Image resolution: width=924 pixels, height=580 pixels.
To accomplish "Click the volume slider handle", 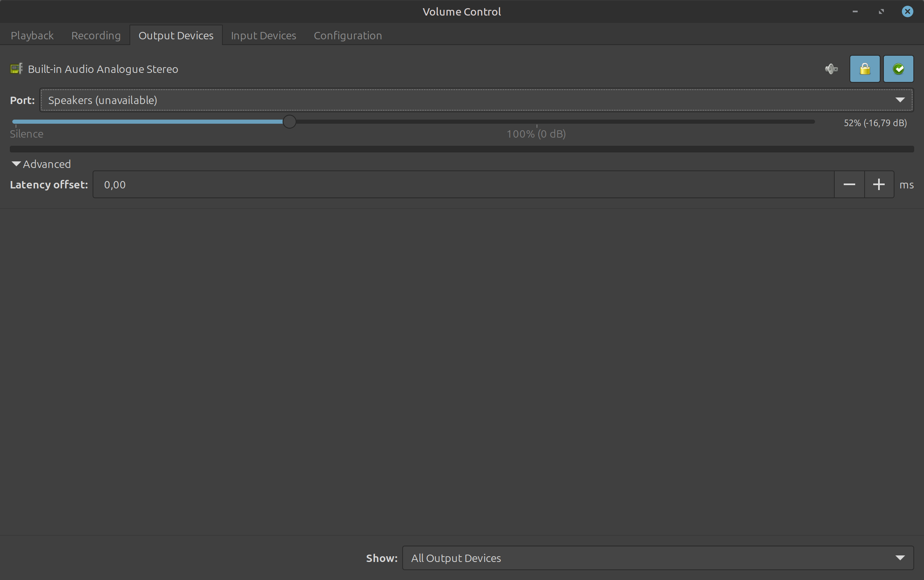I will 289,122.
